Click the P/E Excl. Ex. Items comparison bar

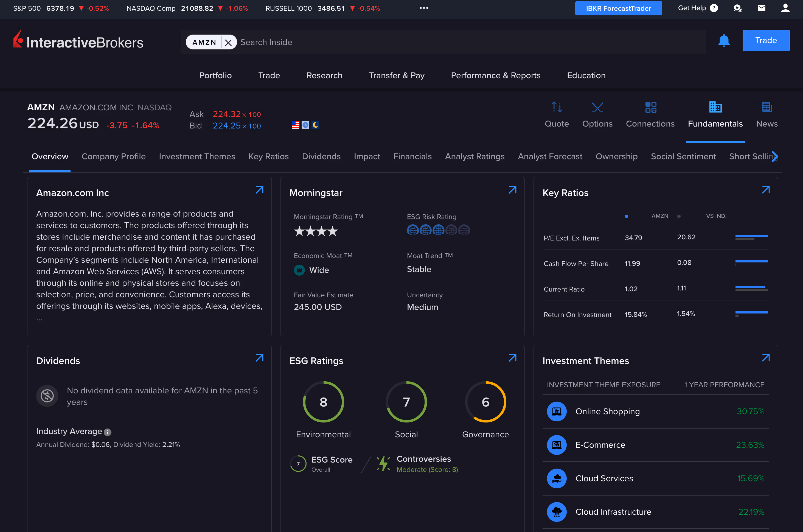tap(751, 237)
